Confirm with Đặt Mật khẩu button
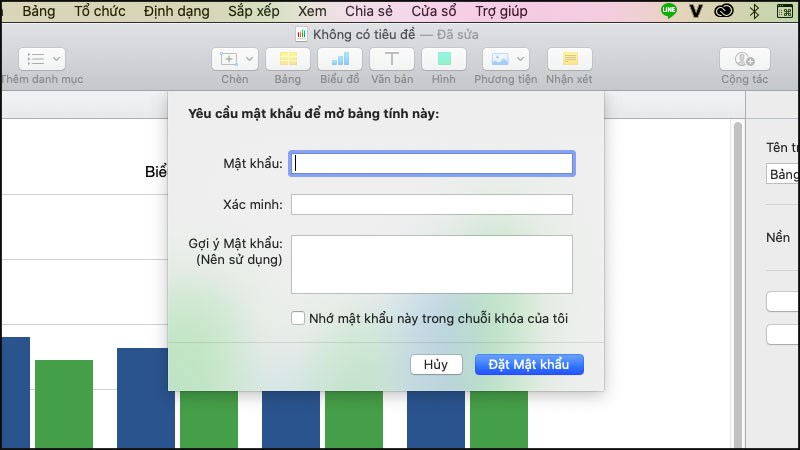 click(x=529, y=365)
